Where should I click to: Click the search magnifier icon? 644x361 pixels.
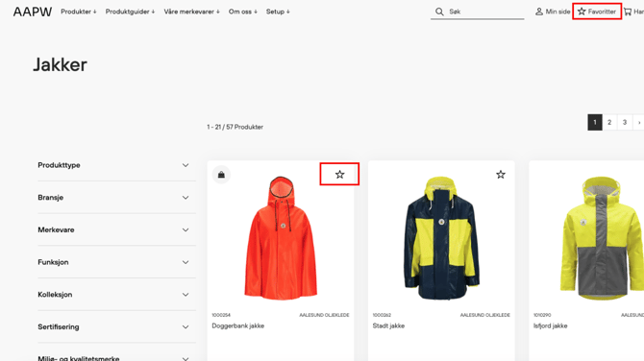tap(439, 12)
